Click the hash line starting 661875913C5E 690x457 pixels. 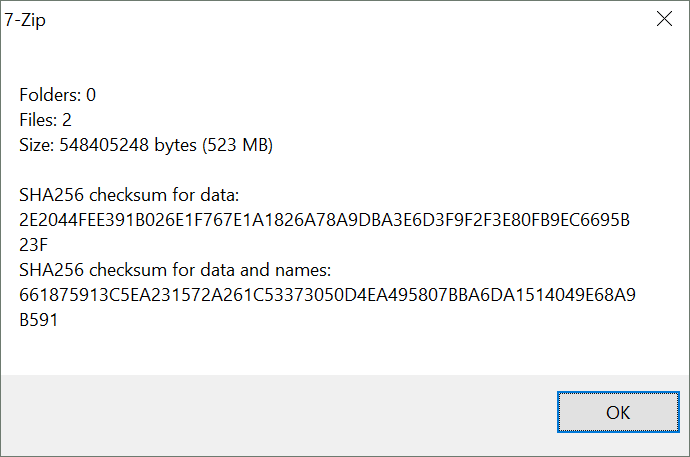(327, 295)
